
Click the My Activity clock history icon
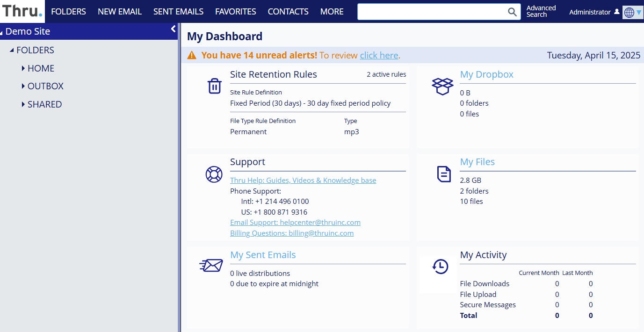pos(440,267)
